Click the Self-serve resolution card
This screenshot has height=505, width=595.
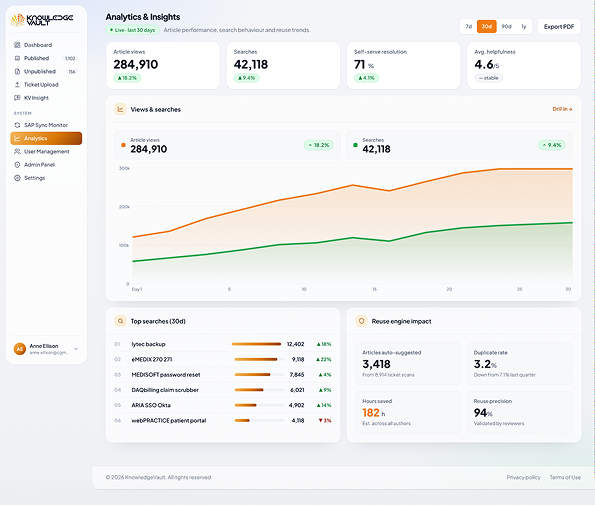click(x=403, y=66)
